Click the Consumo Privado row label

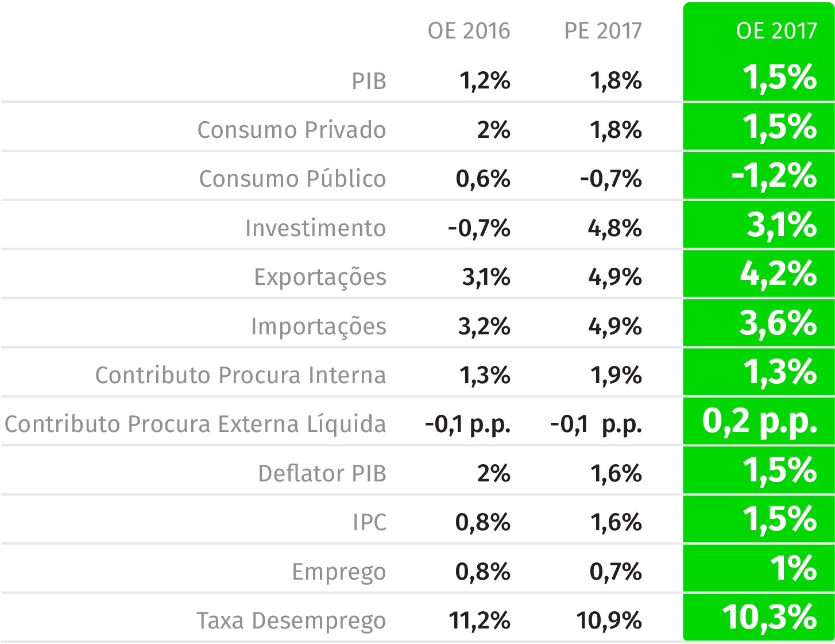point(291,130)
